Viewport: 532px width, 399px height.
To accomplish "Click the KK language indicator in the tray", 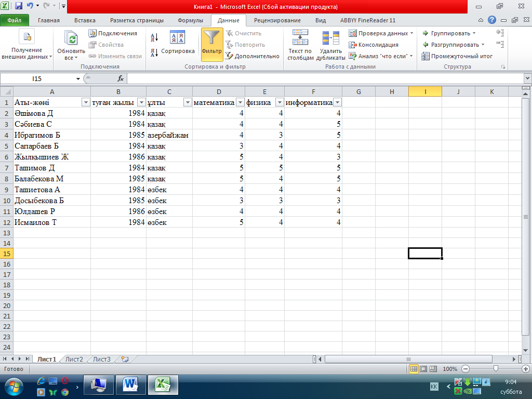I will point(434,387).
